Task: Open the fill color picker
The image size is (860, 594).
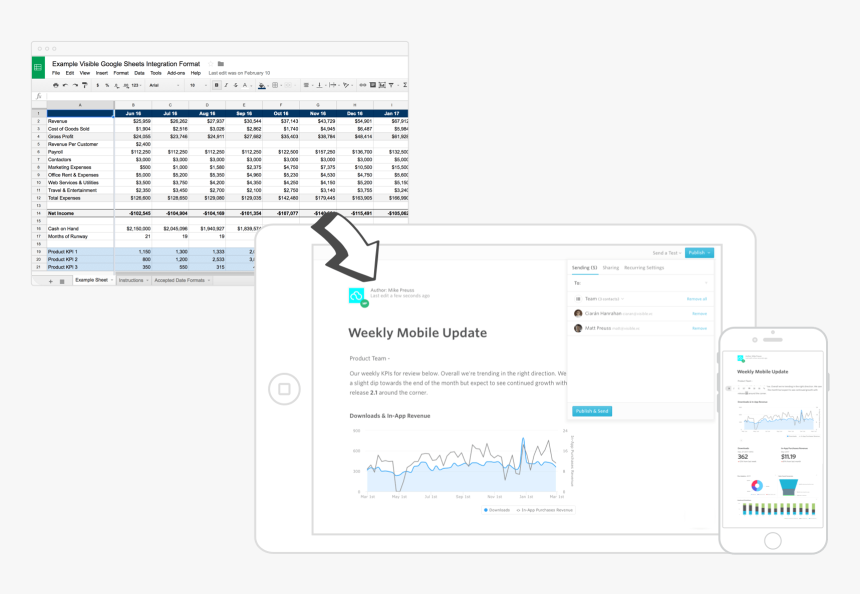Action: 262,85
